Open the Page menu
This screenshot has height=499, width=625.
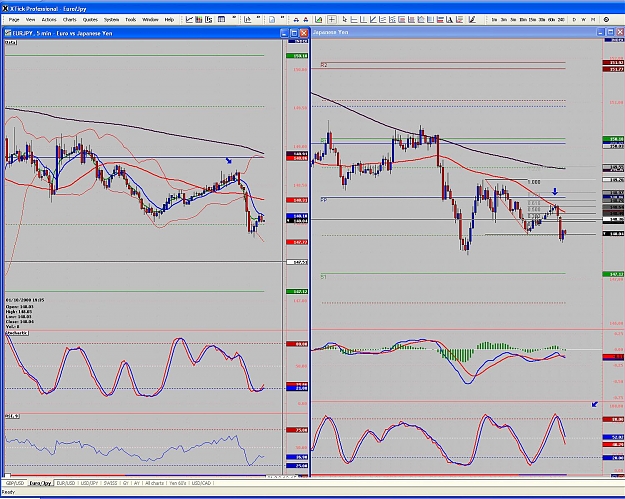coord(14,20)
